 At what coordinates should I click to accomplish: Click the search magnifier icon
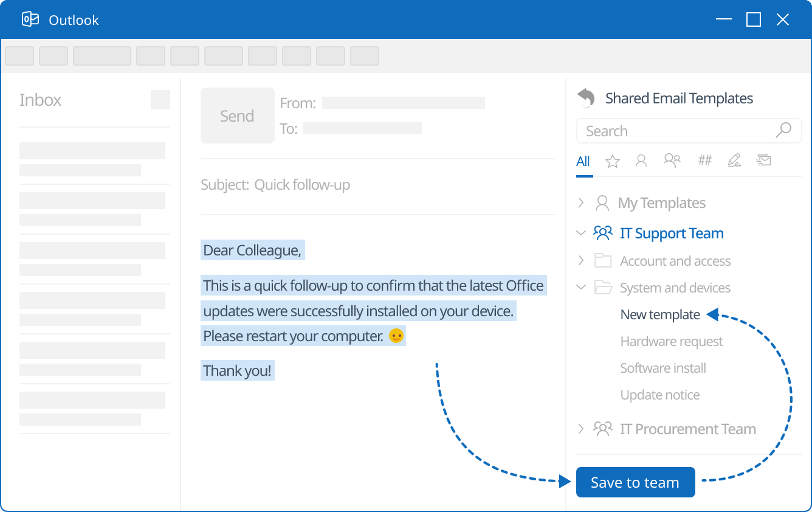(783, 130)
